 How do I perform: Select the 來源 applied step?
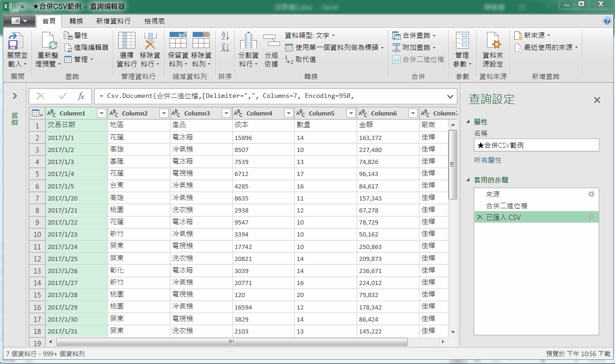click(x=536, y=194)
